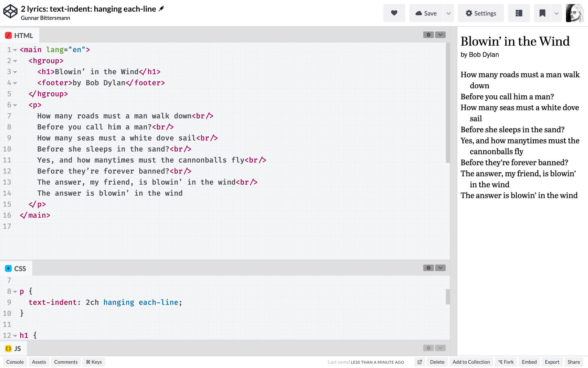Edit the pen title with pencil icon
588x368 pixels.
[161, 8]
